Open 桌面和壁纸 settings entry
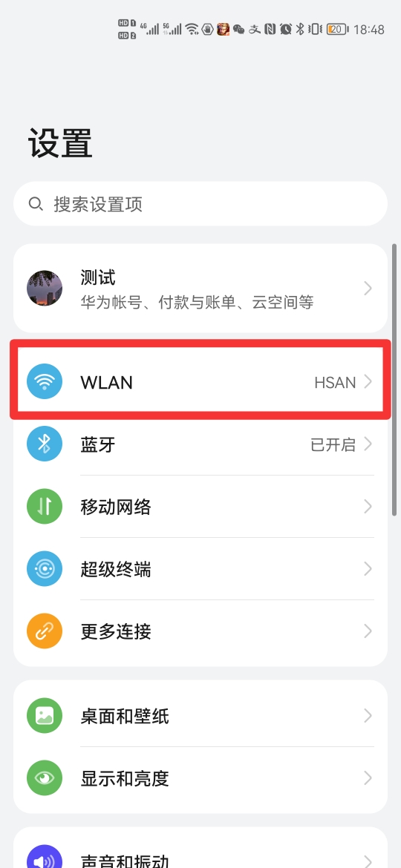This screenshot has height=868, width=401. 200,717
